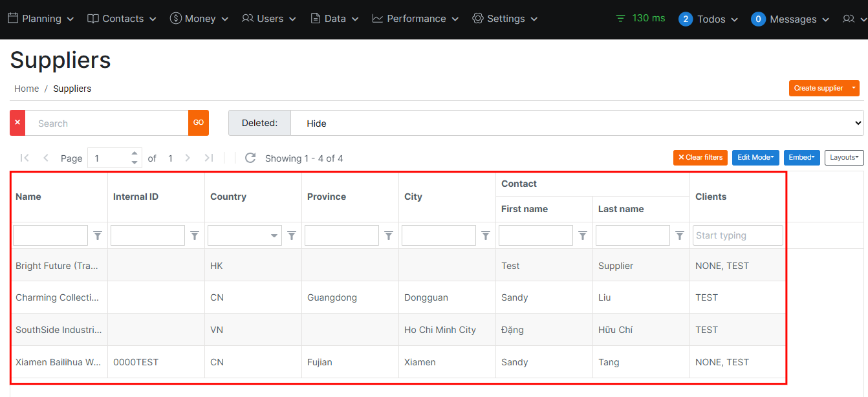The height and width of the screenshot is (397, 868).
Task: Click the page number field
Action: tap(109, 158)
